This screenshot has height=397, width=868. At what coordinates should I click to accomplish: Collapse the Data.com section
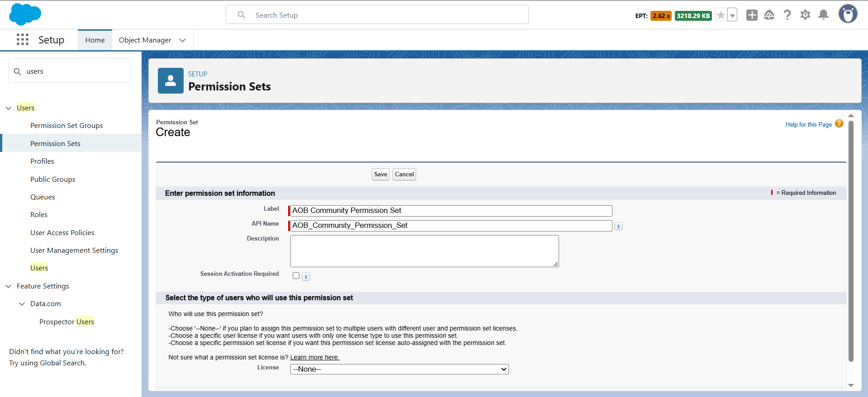[22, 304]
